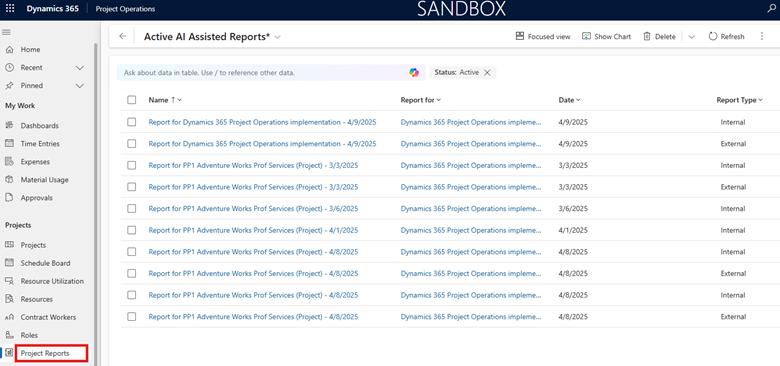Open the 4/1/2025 PP1 Adventure Works report
This screenshot has width=780, height=366.
point(253,230)
